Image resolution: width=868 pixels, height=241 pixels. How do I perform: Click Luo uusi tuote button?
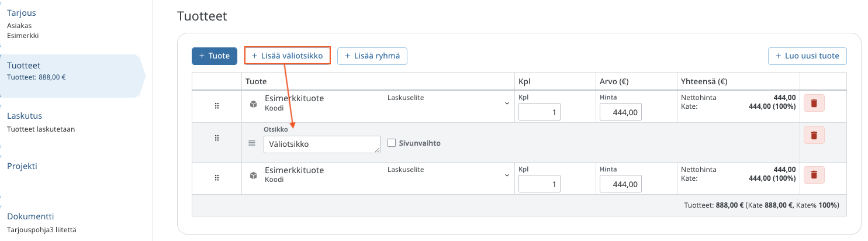[807, 56]
